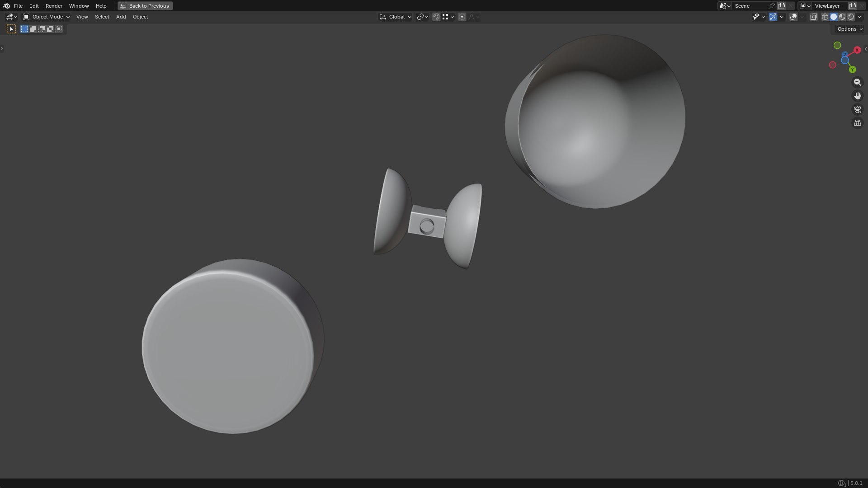The height and width of the screenshot is (488, 868).
Task: Expand the Options dropdown
Action: [x=849, y=29]
